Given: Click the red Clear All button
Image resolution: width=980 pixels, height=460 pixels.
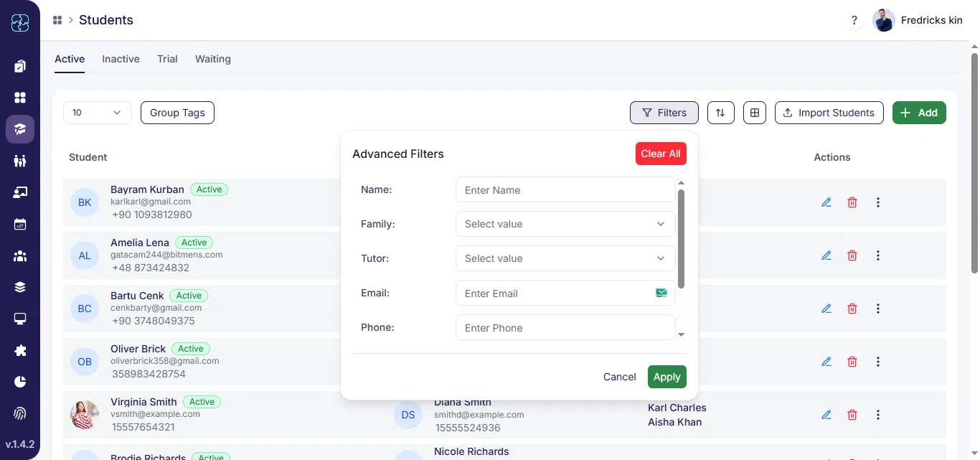Looking at the screenshot, I should pyautogui.click(x=661, y=154).
